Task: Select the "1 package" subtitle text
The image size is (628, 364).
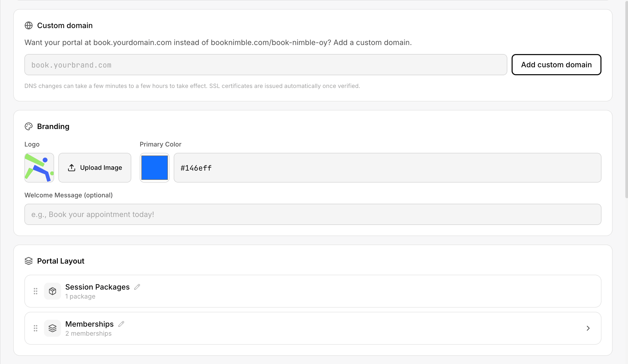Action: click(x=80, y=296)
